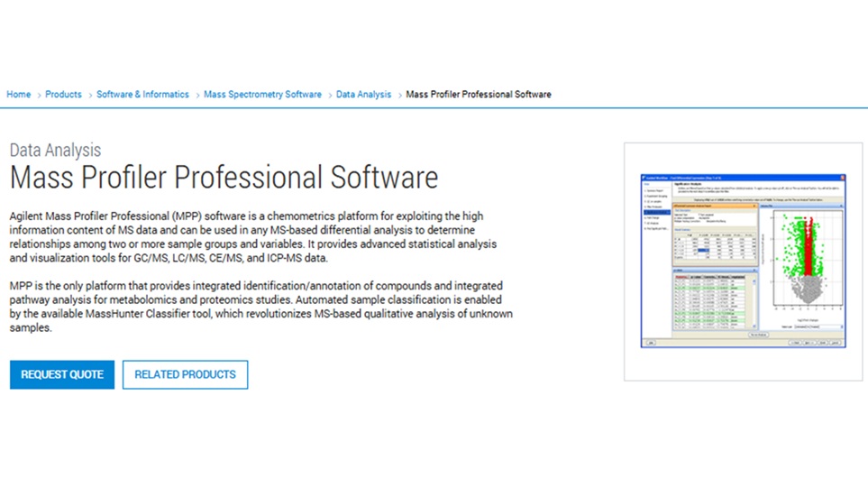The width and height of the screenshot is (868, 487).
Task: Select the current page breadcrumb text
Action: [479, 94]
